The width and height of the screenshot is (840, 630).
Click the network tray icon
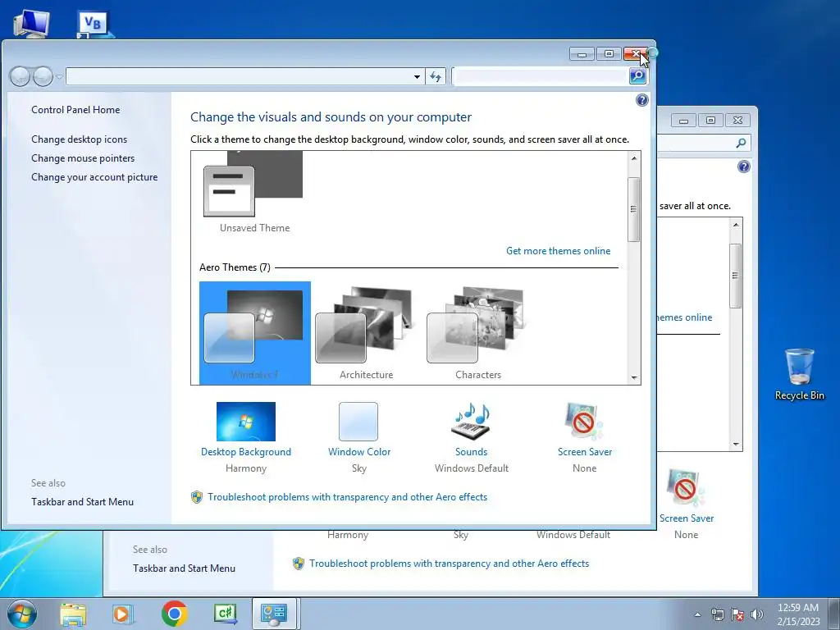pyautogui.click(x=717, y=614)
